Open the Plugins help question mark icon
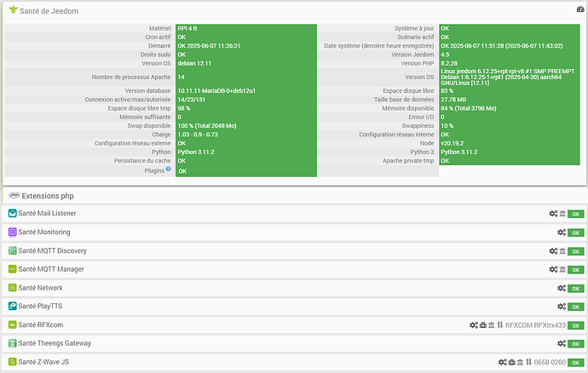The image size is (588, 373). click(169, 169)
